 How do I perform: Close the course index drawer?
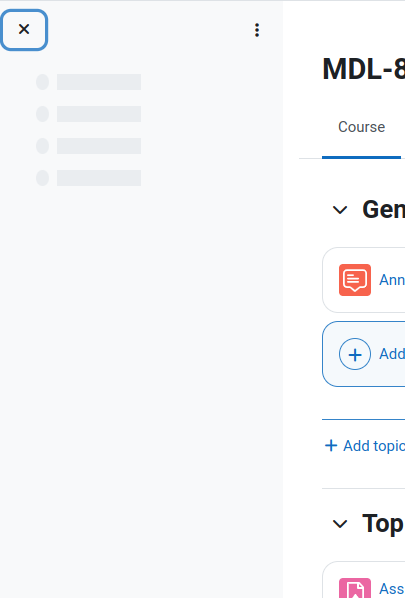pyautogui.click(x=24, y=30)
